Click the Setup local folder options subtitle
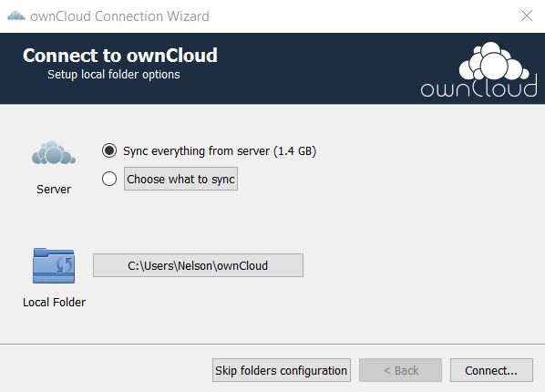Image resolution: width=545 pixels, height=392 pixels. (x=114, y=75)
